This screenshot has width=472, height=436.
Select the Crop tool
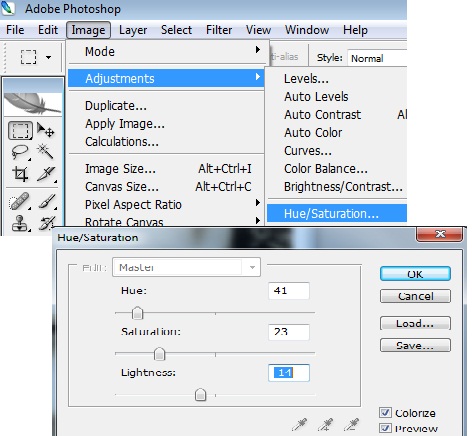pyautogui.click(x=20, y=174)
